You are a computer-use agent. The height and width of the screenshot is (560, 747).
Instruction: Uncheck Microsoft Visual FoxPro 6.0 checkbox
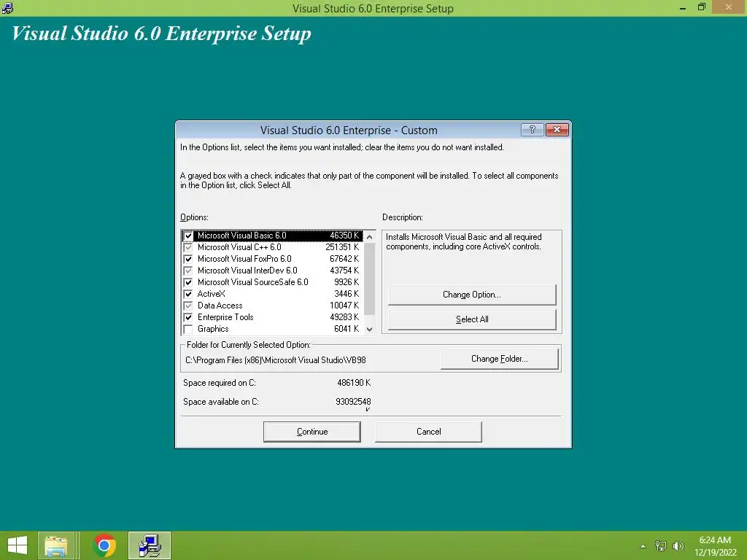(188, 259)
